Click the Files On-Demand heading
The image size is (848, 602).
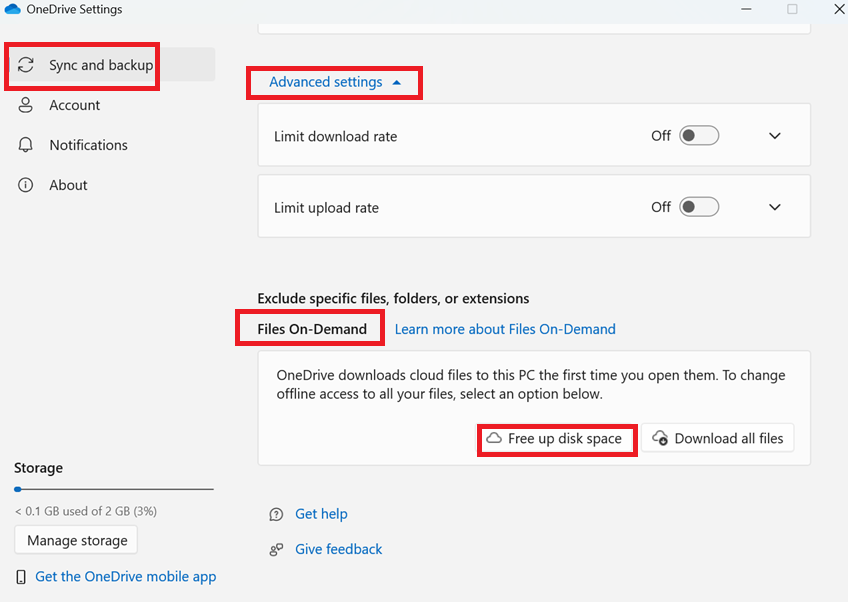(x=312, y=329)
